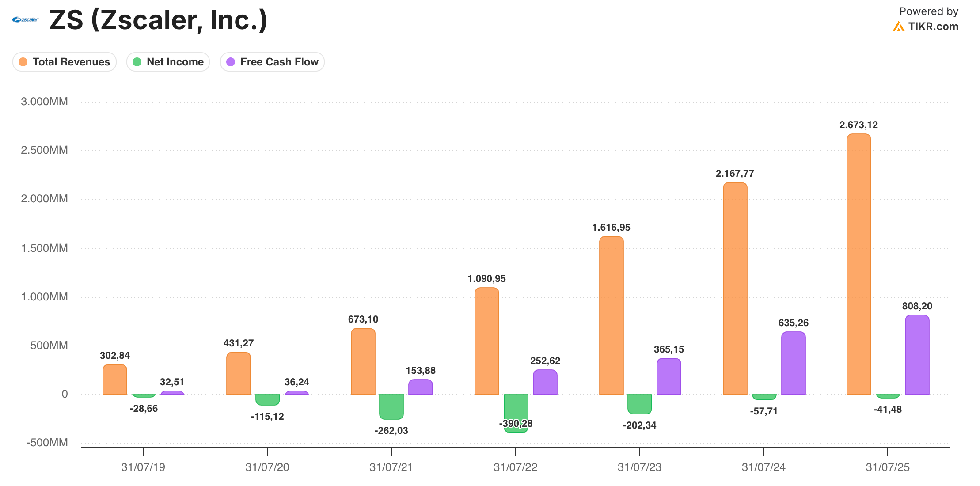The height and width of the screenshot is (486, 980).
Task: Select the 1.616,95 revenue bar for 31/07/23
Action: (x=611, y=315)
